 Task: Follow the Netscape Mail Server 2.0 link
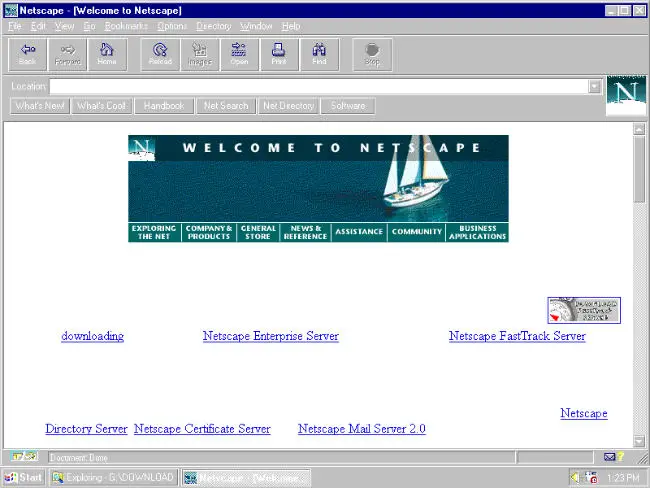pyautogui.click(x=362, y=429)
